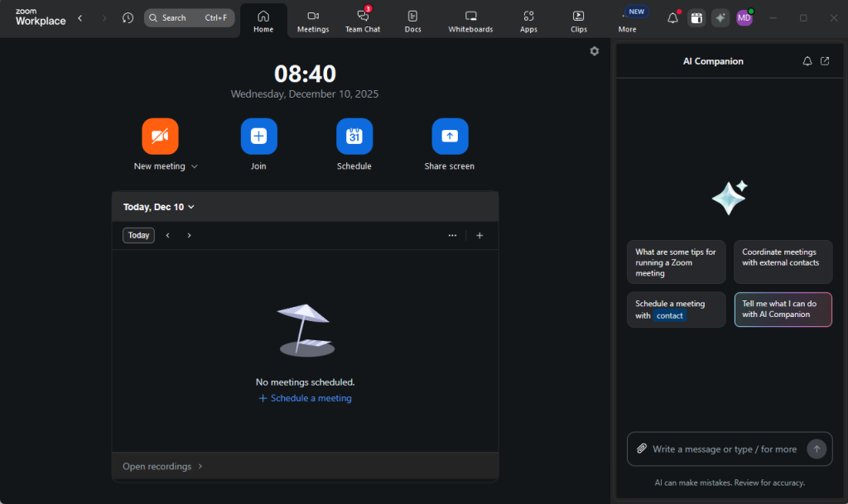Open the home settings gear icon
This screenshot has height=504, width=848.
594,51
